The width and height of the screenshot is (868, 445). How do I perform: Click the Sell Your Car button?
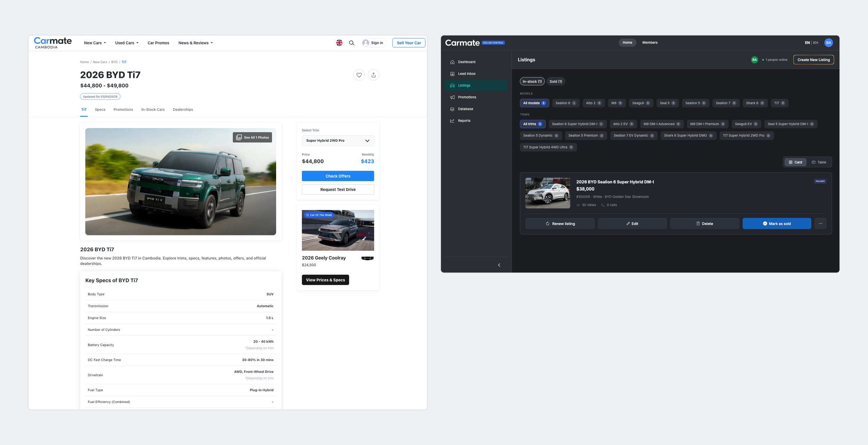[409, 43]
